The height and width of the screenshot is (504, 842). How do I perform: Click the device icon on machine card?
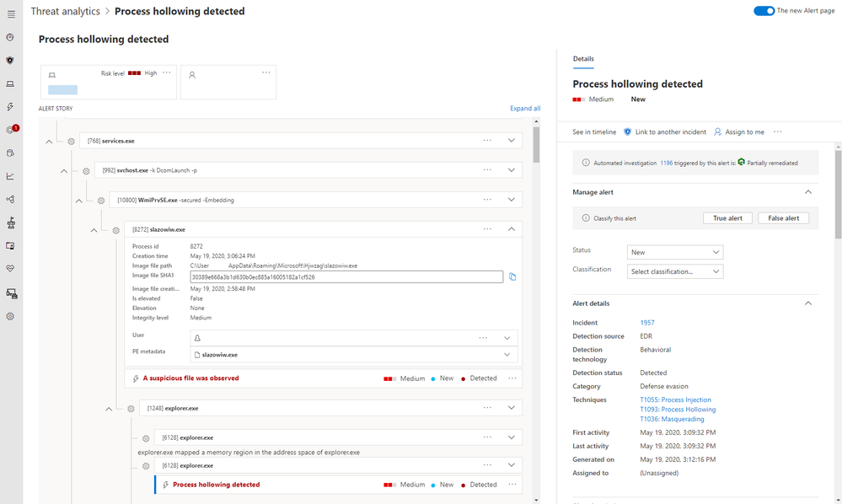pyautogui.click(x=52, y=75)
